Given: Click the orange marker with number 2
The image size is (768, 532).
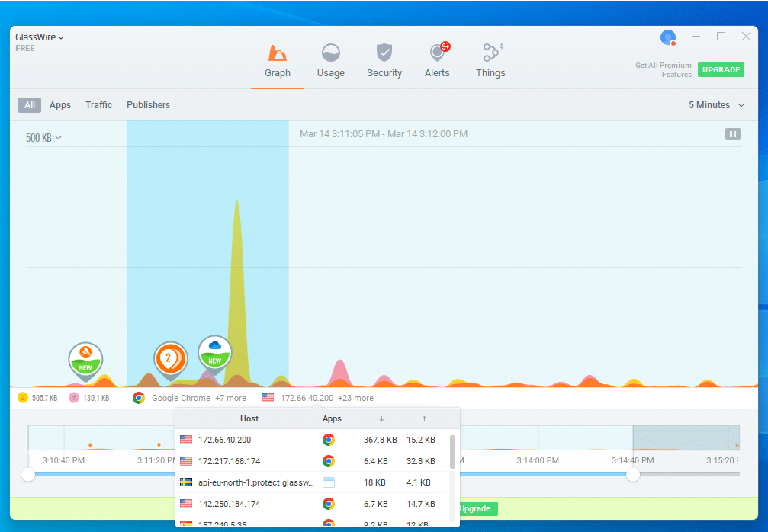Looking at the screenshot, I should point(170,361).
